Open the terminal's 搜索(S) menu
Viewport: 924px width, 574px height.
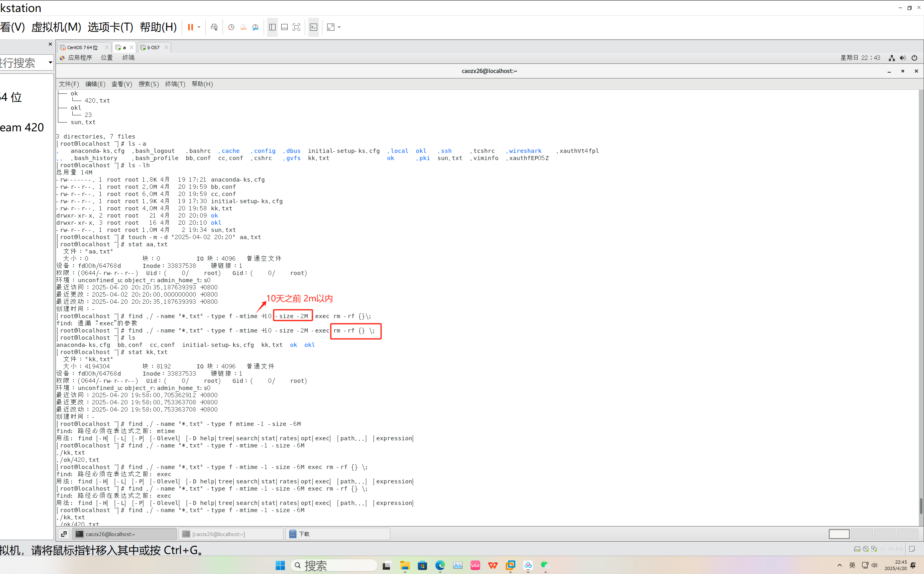[x=149, y=84]
